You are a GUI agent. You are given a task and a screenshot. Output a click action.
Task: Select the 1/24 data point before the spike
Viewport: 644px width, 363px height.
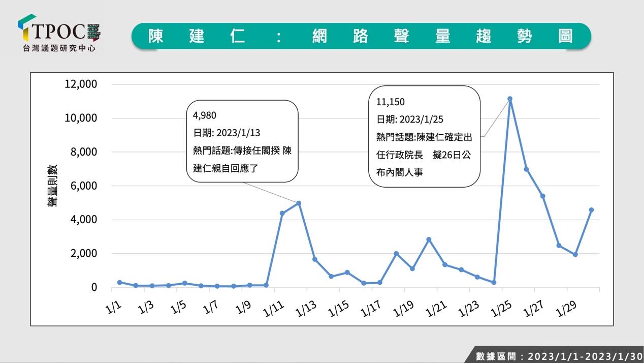pyautogui.click(x=494, y=282)
